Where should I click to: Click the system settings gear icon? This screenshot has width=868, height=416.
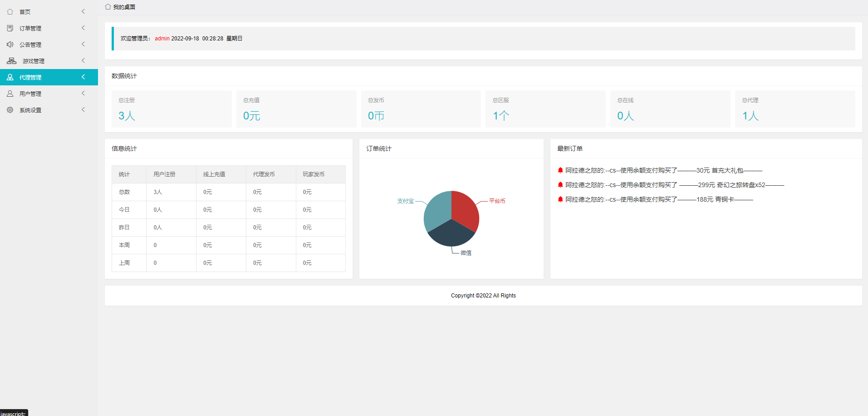click(10, 110)
